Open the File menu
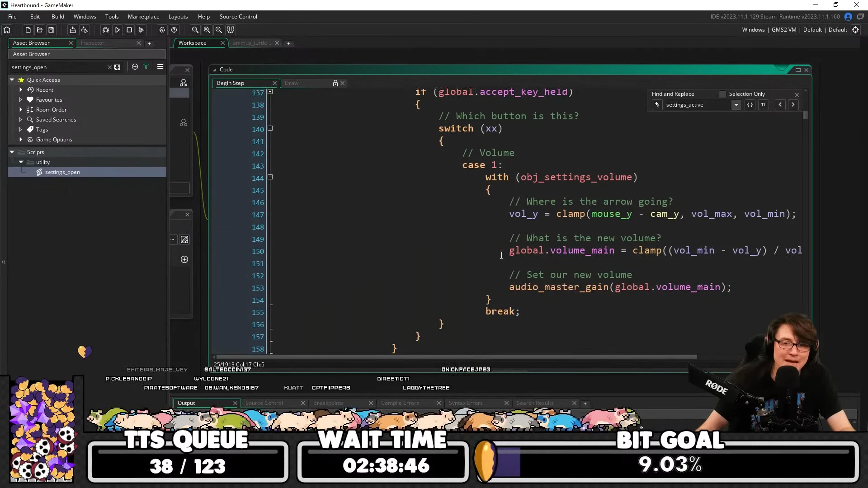Image resolution: width=868 pixels, height=488 pixels. [12, 17]
